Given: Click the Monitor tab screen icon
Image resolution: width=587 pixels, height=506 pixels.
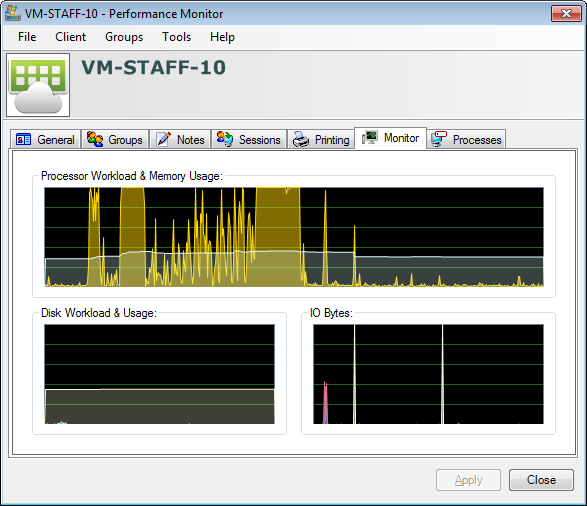Looking at the screenshot, I should [369, 137].
